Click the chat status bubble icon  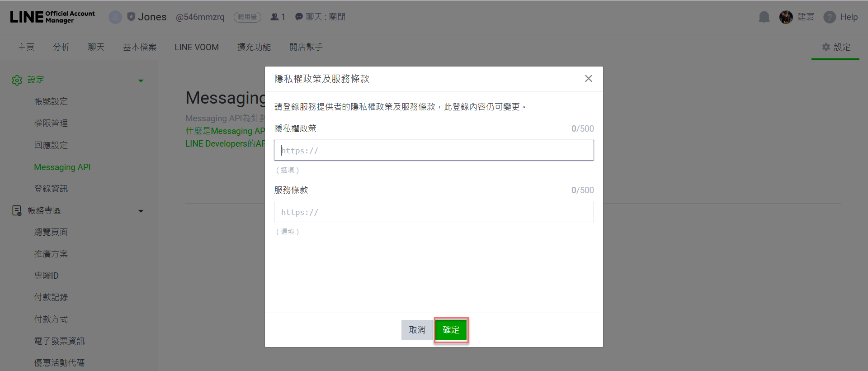[x=299, y=17]
